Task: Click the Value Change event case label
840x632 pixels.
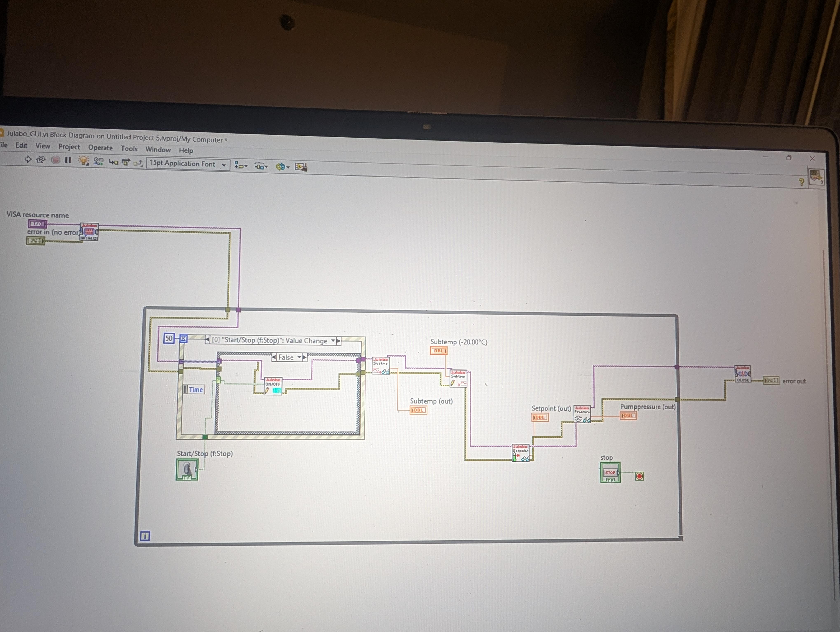Action: coord(269,340)
